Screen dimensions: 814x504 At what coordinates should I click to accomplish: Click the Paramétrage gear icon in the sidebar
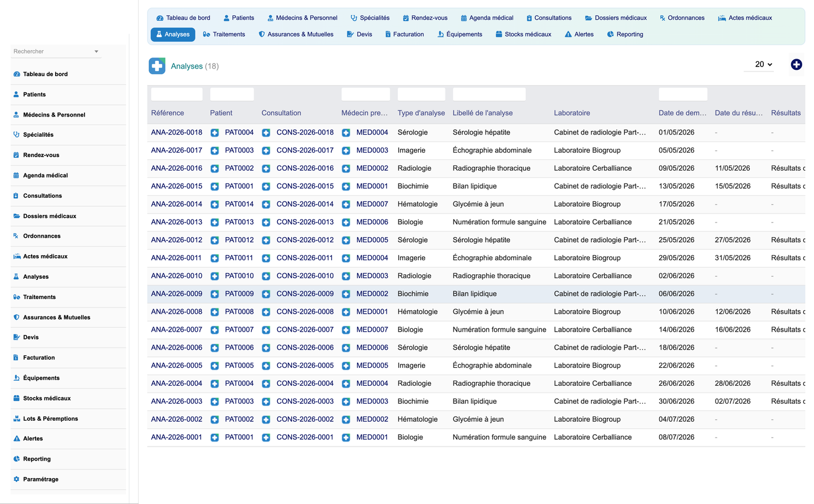pos(16,479)
